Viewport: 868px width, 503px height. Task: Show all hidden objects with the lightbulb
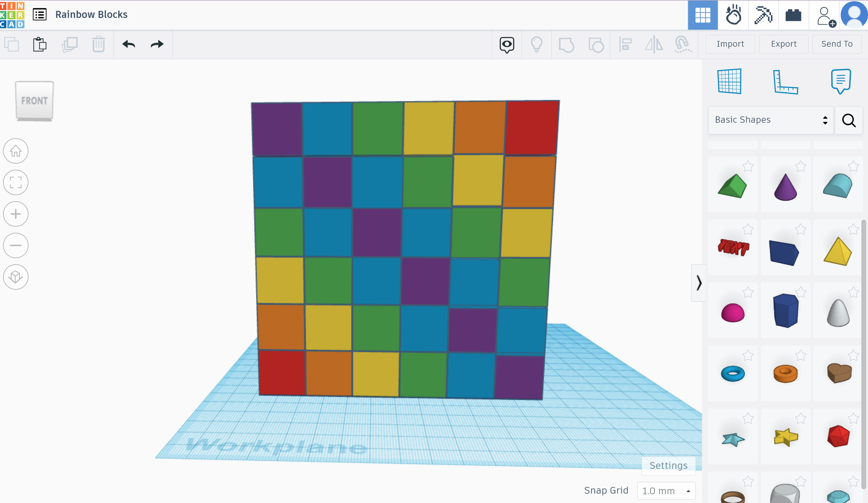click(x=536, y=44)
